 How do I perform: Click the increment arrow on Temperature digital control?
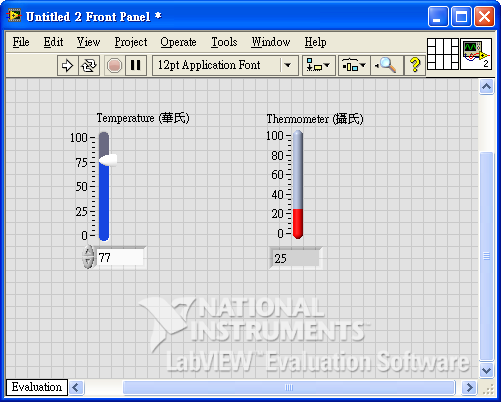click(88, 251)
